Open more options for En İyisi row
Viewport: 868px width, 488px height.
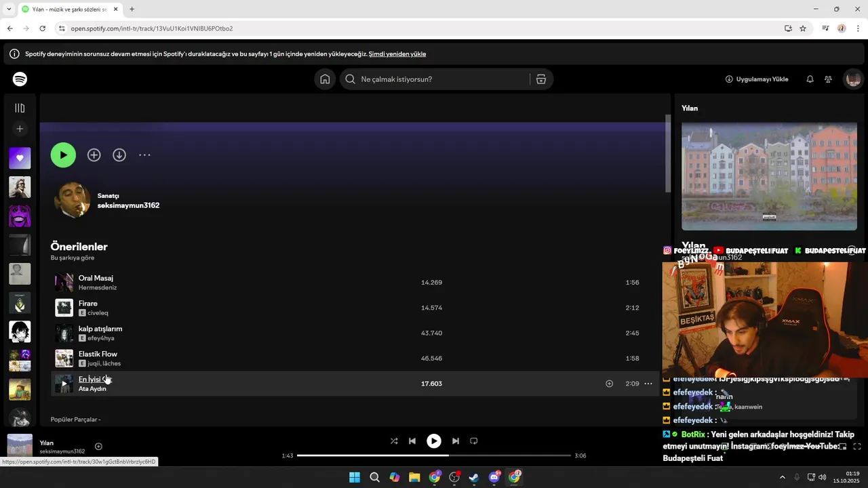648,384
